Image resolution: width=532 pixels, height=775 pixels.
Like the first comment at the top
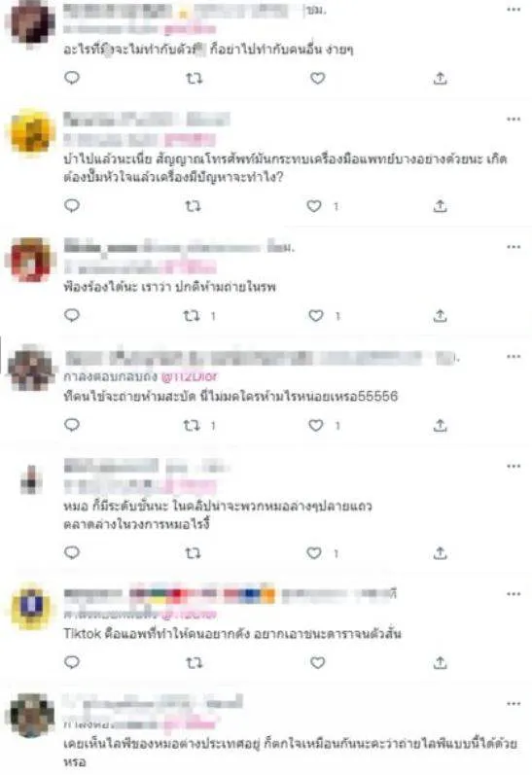coord(317,78)
